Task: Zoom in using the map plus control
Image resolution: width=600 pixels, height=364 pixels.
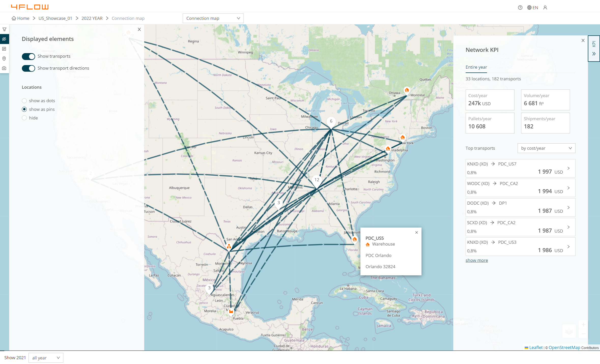Action: point(584,325)
